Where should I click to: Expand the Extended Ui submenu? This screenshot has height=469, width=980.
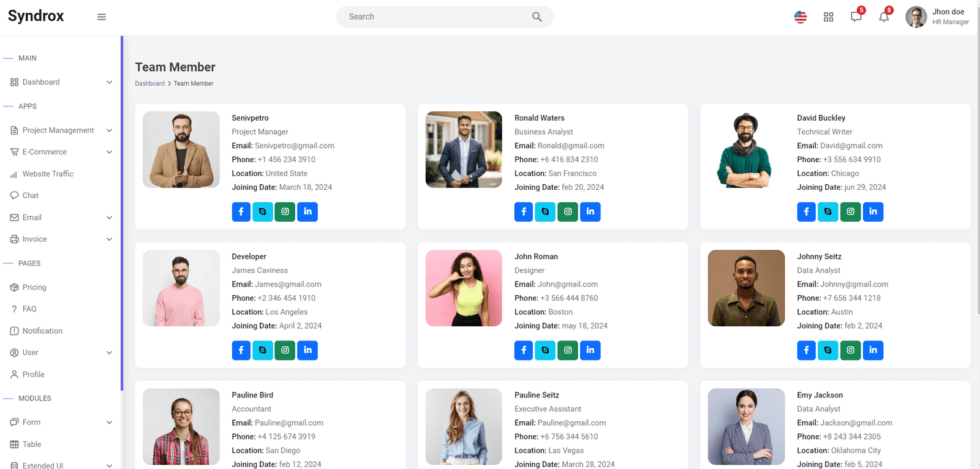pyautogui.click(x=61, y=465)
